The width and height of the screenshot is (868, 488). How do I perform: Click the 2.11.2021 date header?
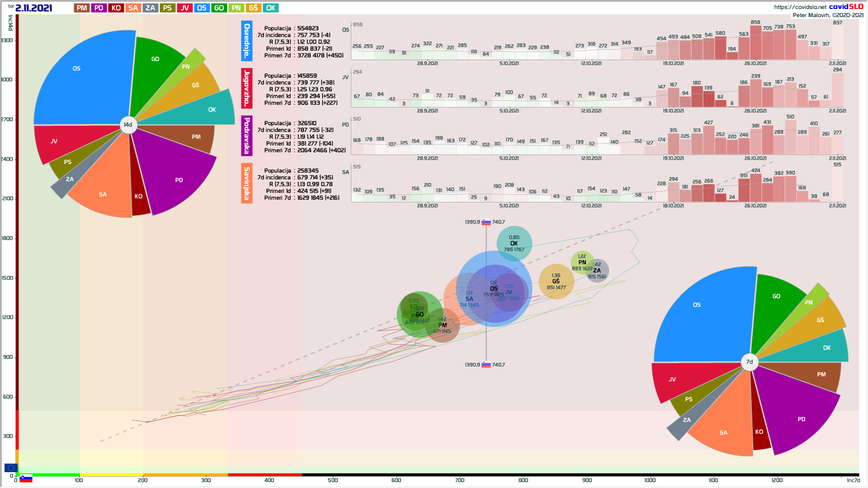click(33, 8)
